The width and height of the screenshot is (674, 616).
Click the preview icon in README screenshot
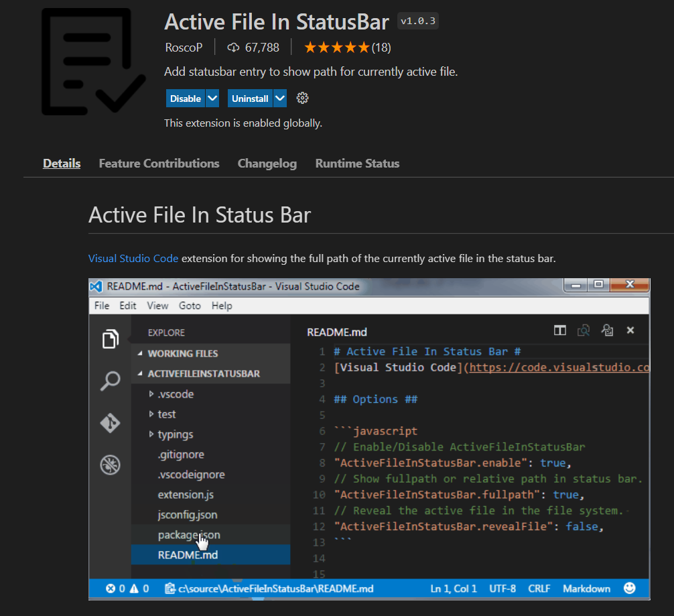tap(584, 330)
